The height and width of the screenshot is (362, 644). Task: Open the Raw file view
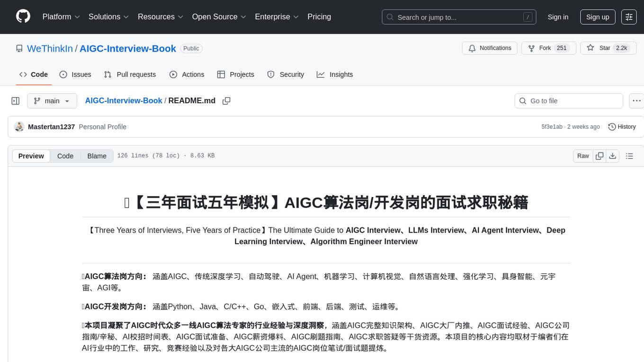coord(583,156)
